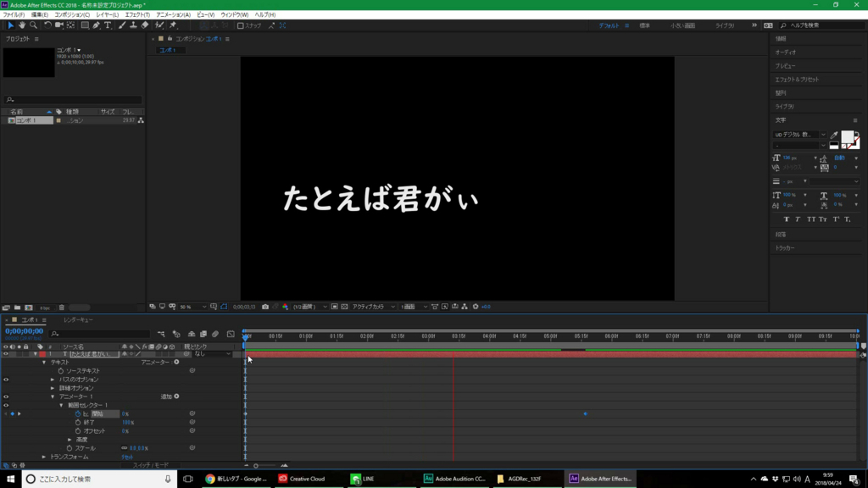Select the Zoom magnifier tool

pos(33,25)
